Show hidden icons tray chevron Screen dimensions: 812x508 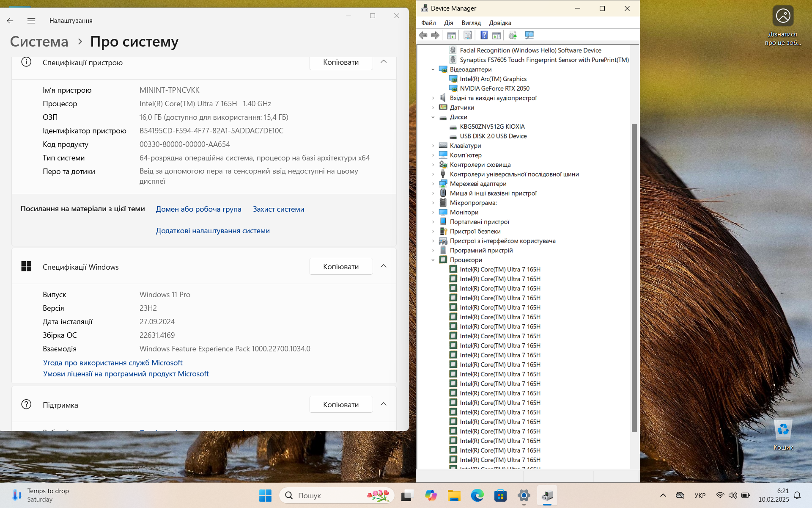[x=663, y=495]
